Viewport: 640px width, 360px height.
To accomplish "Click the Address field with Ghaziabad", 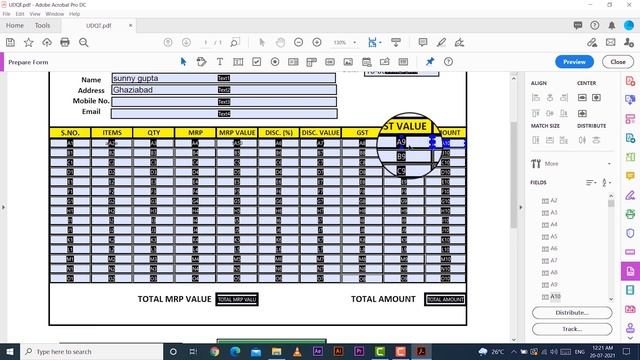I will coord(224,90).
